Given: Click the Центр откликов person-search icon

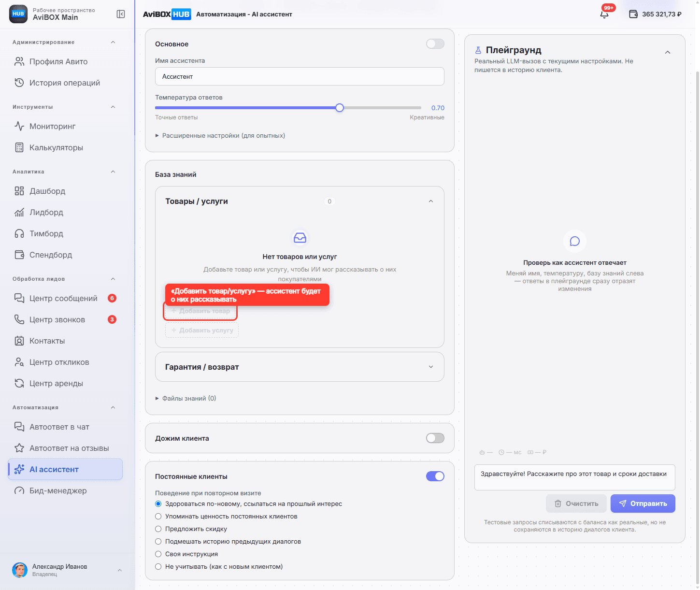Looking at the screenshot, I should pyautogui.click(x=19, y=362).
